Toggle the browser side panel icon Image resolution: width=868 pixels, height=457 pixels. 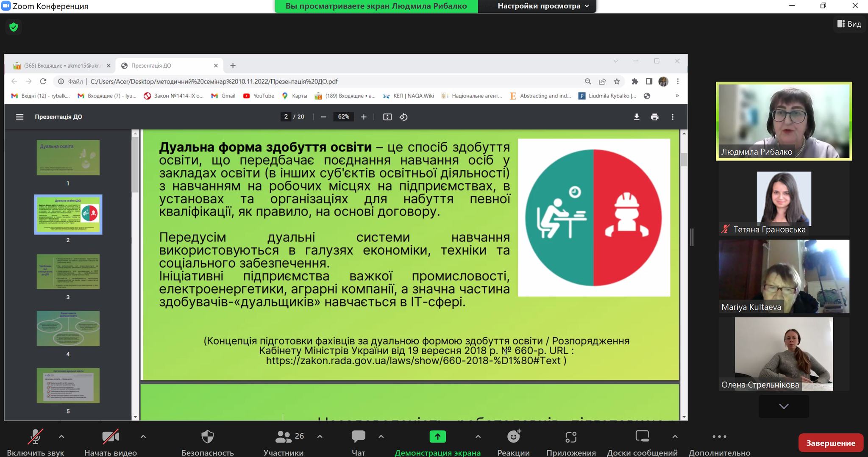(649, 81)
